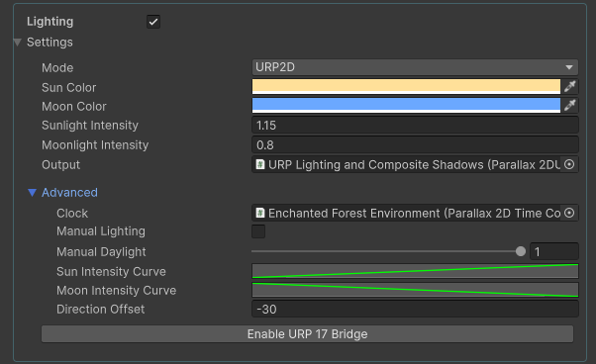The width and height of the screenshot is (596, 364).
Task: Pick Moon Color with the eyedropper icon
Action: pos(569,105)
